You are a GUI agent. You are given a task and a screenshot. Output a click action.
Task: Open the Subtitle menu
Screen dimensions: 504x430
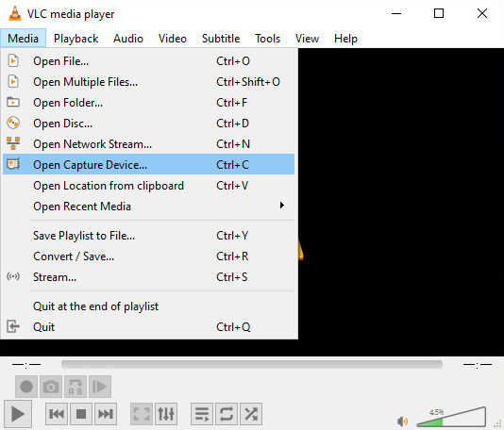point(221,39)
